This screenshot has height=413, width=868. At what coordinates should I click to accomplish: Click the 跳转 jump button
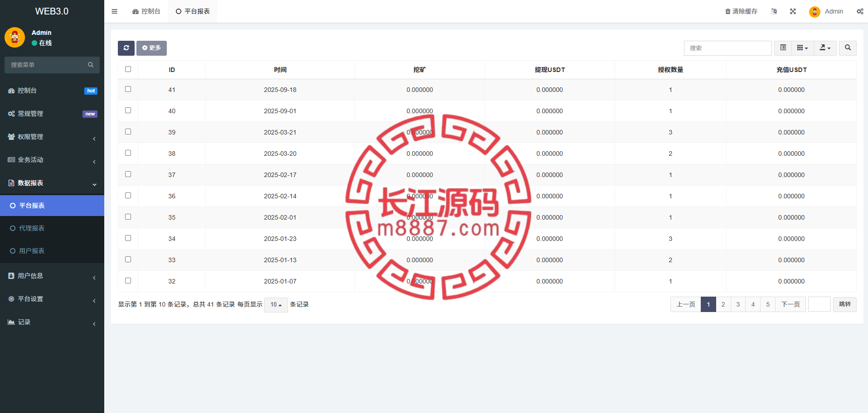pyautogui.click(x=845, y=304)
